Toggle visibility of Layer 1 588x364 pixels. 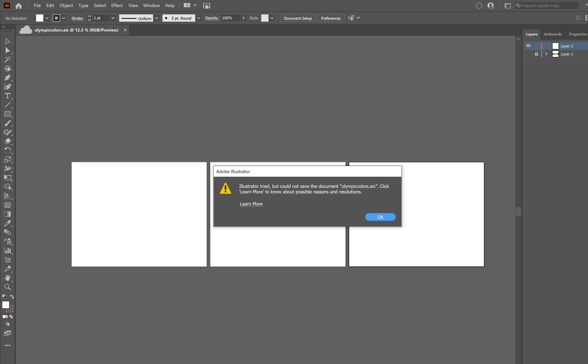(x=529, y=54)
